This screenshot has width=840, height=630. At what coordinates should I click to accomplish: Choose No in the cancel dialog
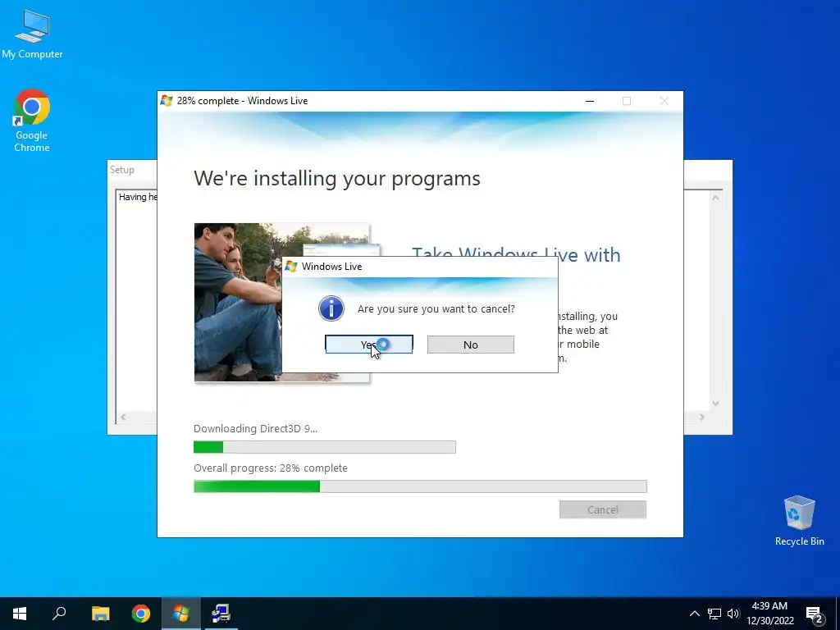pos(470,345)
